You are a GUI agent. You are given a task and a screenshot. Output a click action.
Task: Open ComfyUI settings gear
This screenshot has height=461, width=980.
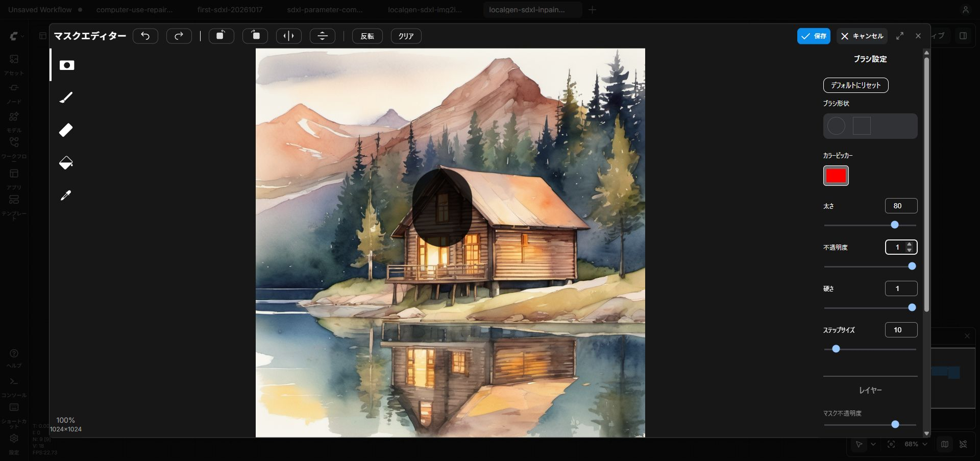point(14,443)
